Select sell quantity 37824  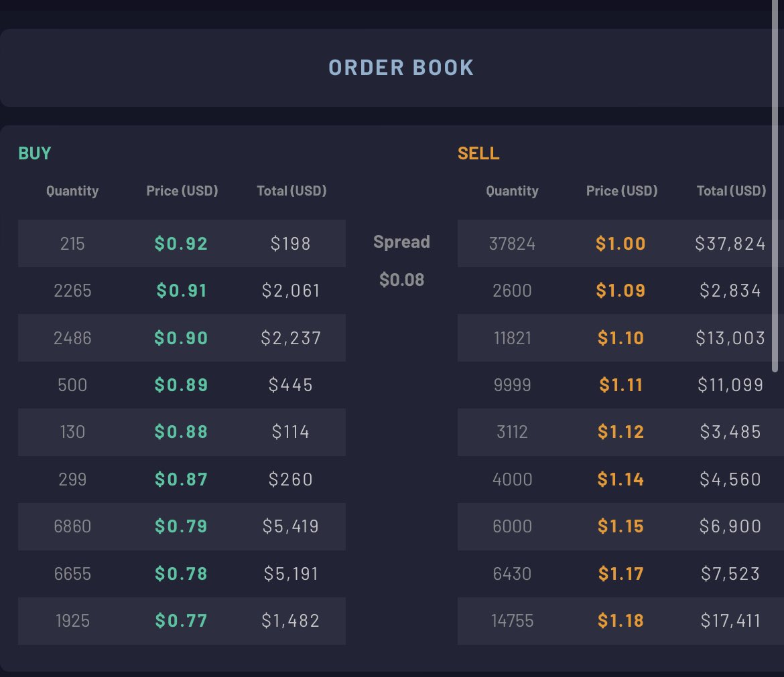[x=512, y=243]
